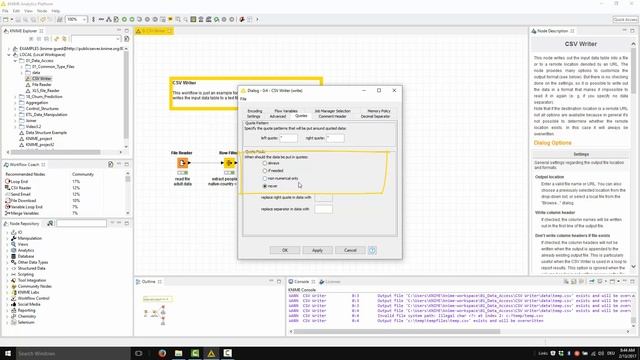The width and height of the screenshot is (640, 360).
Task: Expand the IO category in Node Repository
Action: tap(7, 232)
